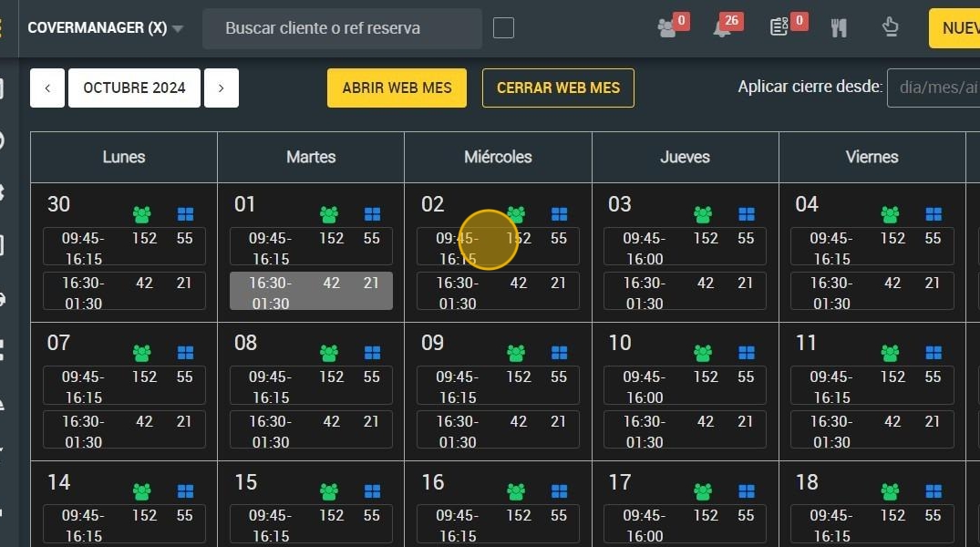The image size is (980, 547).
Task: Go to the next month arrow
Action: tap(222, 88)
